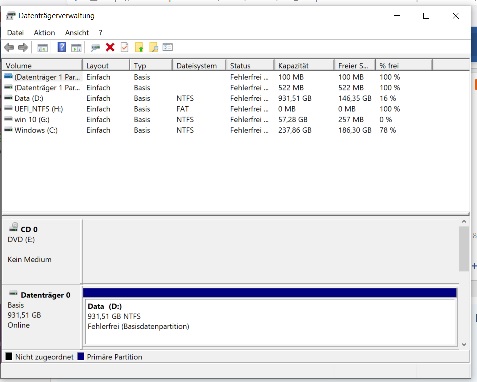Click the Kein Medium text
Image resolution: width=477 pixels, height=382 pixels.
pos(29,259)
